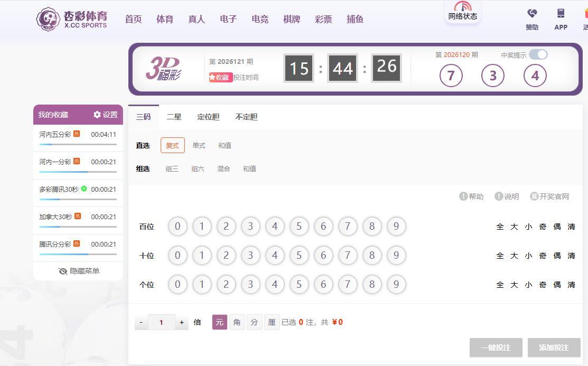Image resolution: width=588 pixels, height=366 pixels.
Task: Open the chess and cards menu
Action: 292,19
